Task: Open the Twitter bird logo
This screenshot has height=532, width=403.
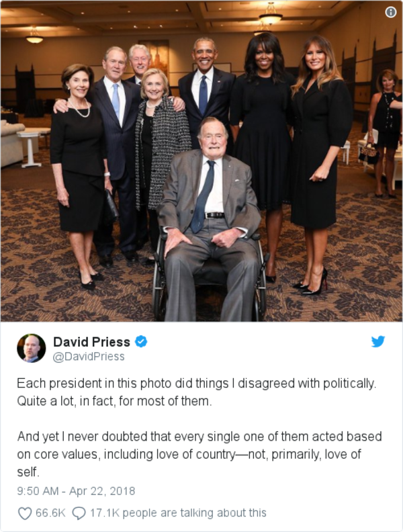Action: tap(378, 341)
